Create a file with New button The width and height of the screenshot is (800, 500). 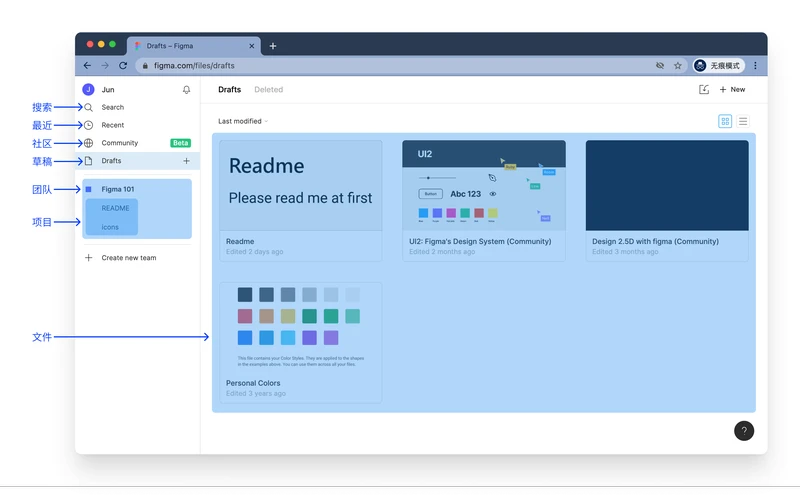click(732, 89)
